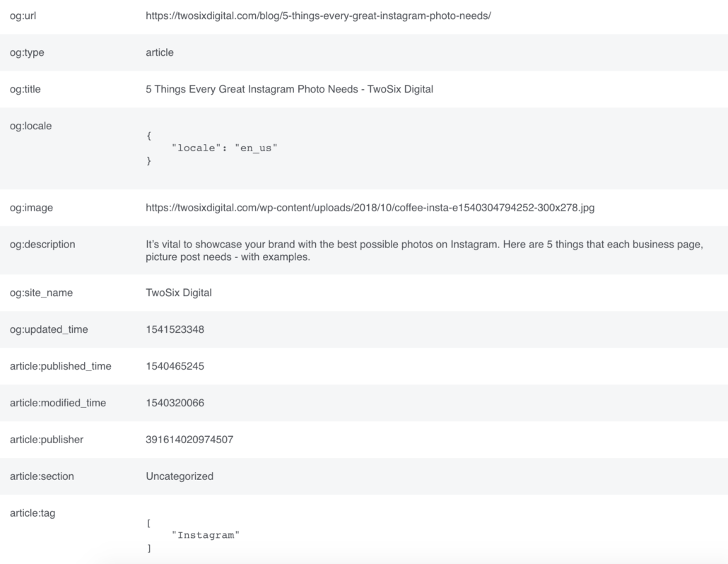Image resolution: width=728 pixels, height=564 pixels.
Task: Select the 'TwoSix Digital' site name value
Action: (179, 293)
